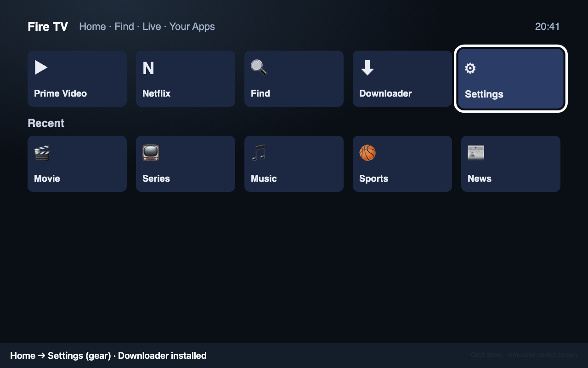Select the Downloader tile label
The image size is (588, 368).
[385, 93]
